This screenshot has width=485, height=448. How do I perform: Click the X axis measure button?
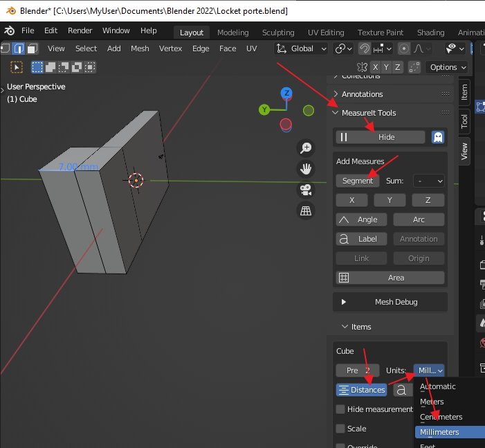pos(351,200)
